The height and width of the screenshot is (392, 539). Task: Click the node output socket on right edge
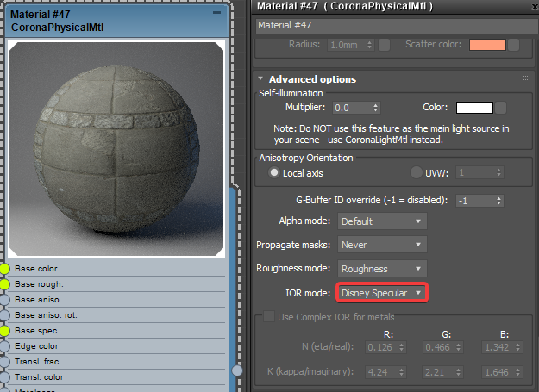click(237, 370)
